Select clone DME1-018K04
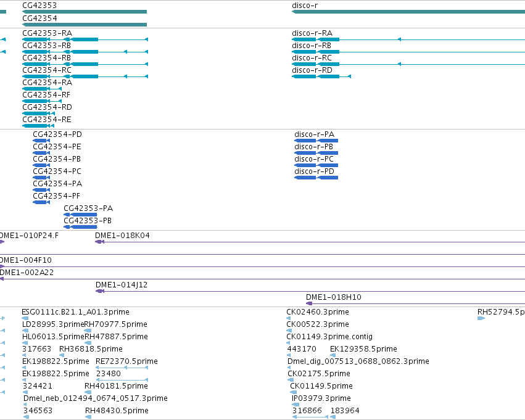Viewport: 525px width, 420px height. (x=123, y=236)
